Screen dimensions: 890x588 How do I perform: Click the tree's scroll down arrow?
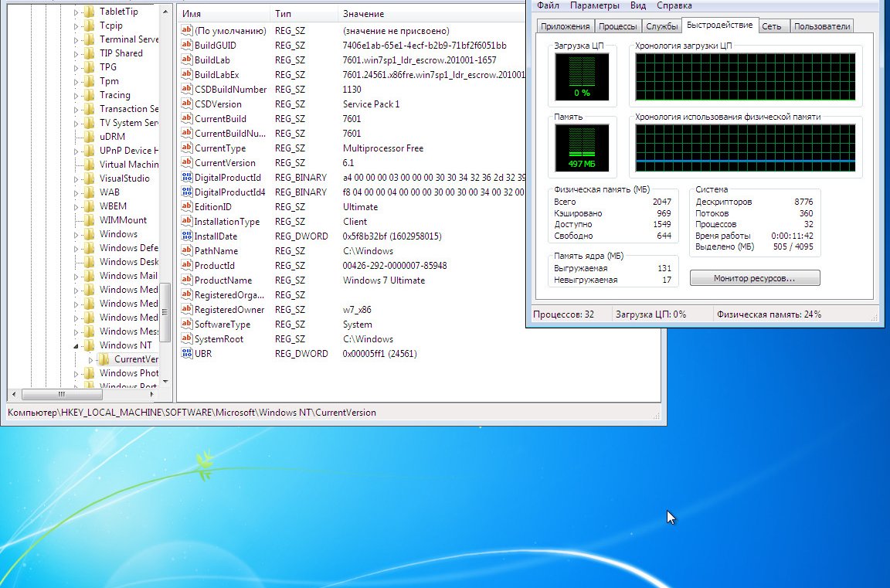click(x=165, y=382)
